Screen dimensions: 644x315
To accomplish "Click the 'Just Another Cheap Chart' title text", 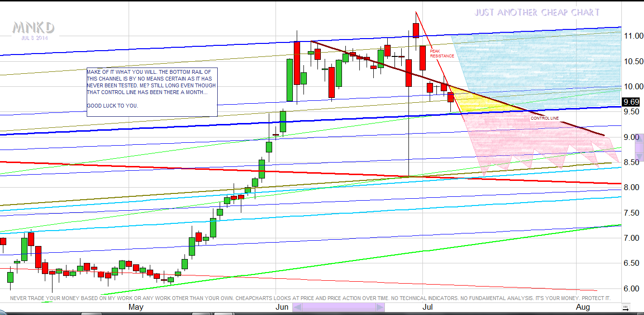I will pos(537,13).
